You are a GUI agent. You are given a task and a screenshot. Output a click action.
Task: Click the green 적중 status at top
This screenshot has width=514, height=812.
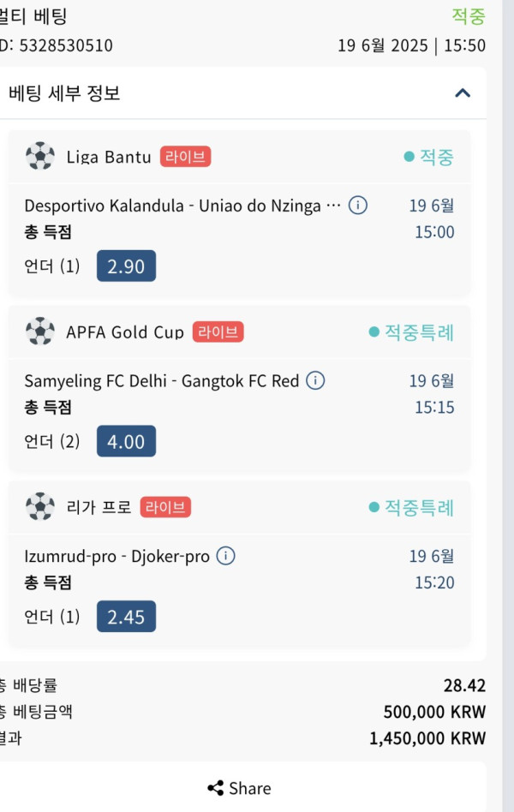(x=469, y=16)
